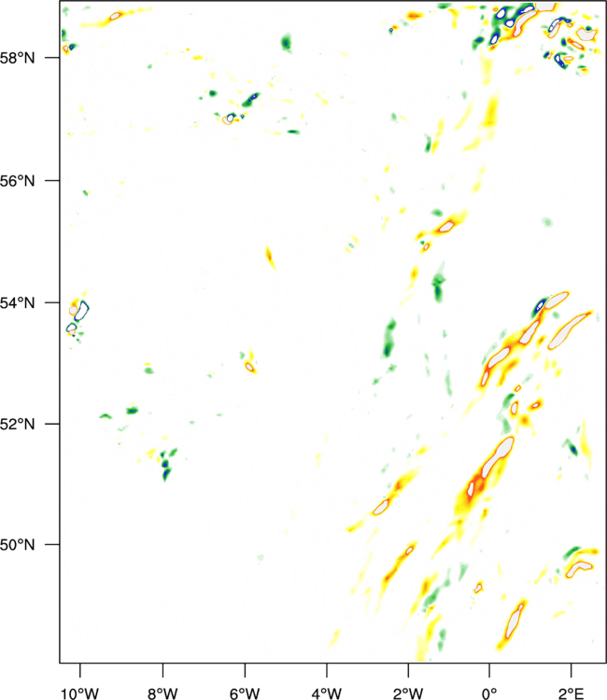Click the 54°N latitude label
Image resolution: width=607 pixels, height=700 pixels.
pyautogui.click(x=18, y=303)
